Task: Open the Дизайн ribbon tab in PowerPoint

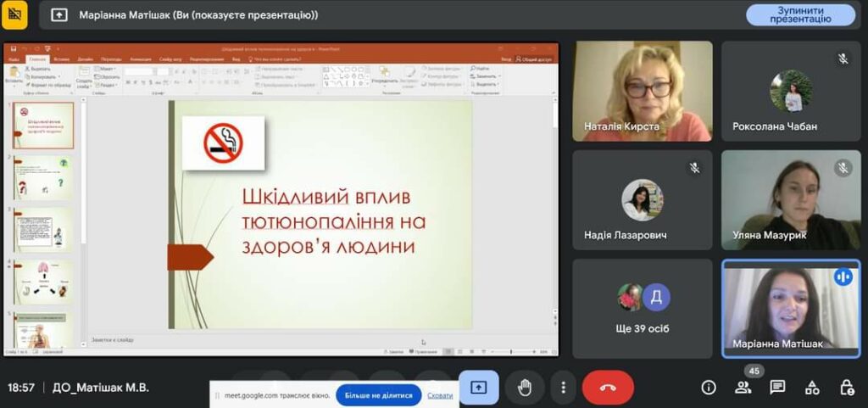Action: pos(86,59)
